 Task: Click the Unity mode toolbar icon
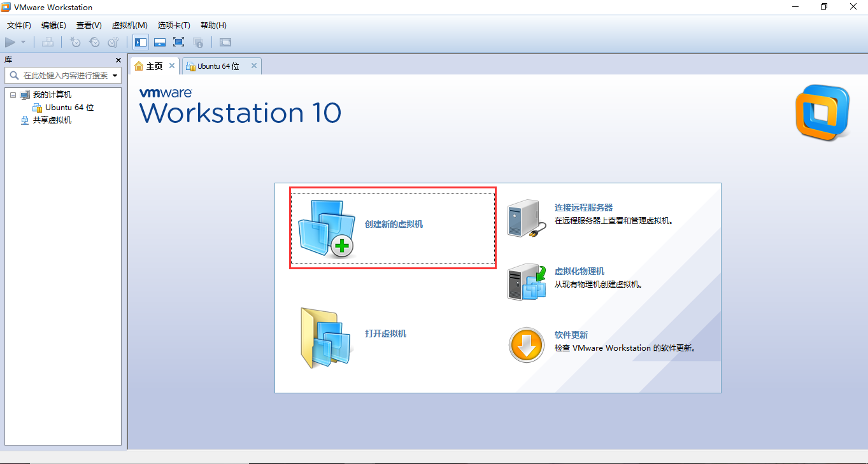tap(198, 42)
